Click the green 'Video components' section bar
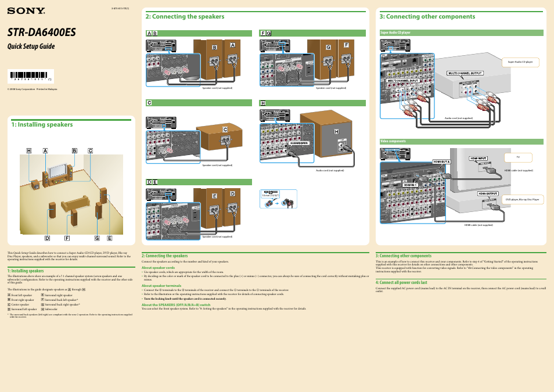This screenshot has width=554, height=392. tap(462, 141)
